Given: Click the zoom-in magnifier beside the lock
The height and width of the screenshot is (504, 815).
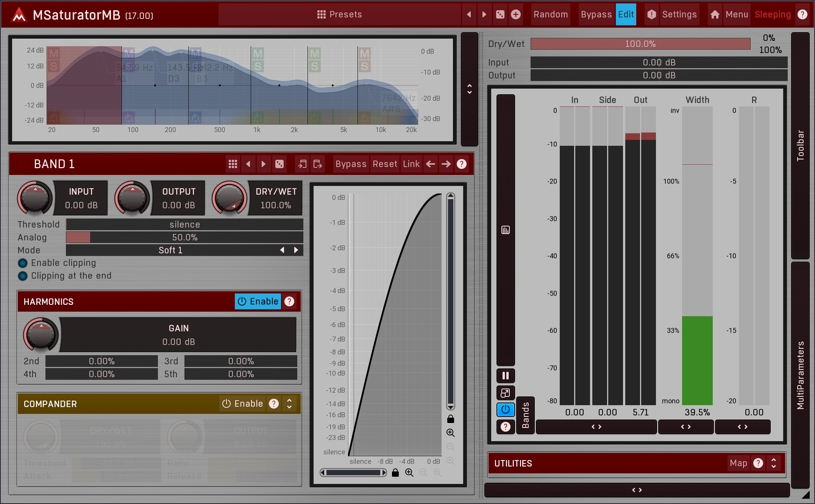Looking at the screenshot, I should point(409,473).
